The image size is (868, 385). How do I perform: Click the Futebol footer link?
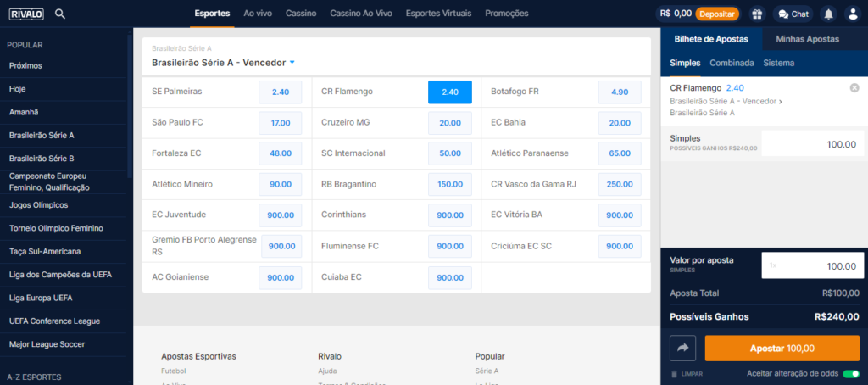[173, 371]
